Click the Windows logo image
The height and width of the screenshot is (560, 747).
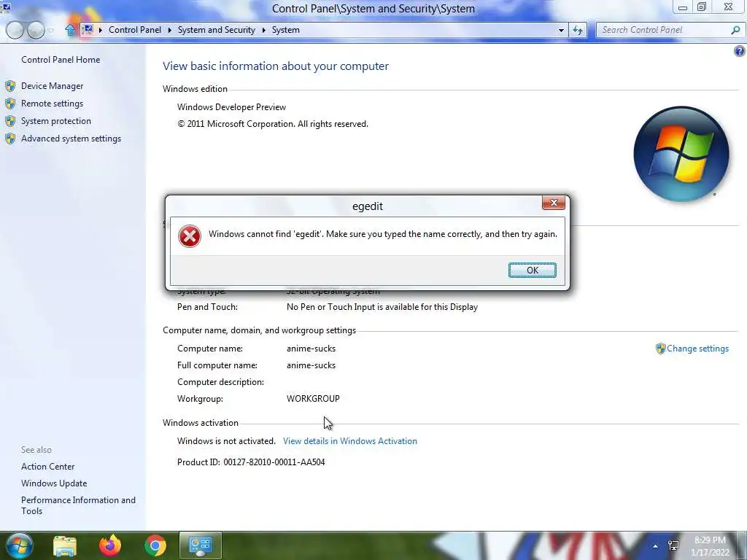[x=681, y=154]
